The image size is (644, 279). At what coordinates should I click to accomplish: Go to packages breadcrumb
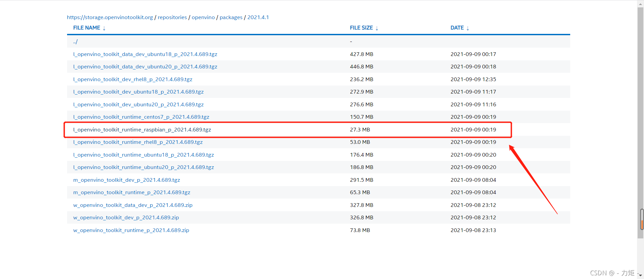pos(231,17)
